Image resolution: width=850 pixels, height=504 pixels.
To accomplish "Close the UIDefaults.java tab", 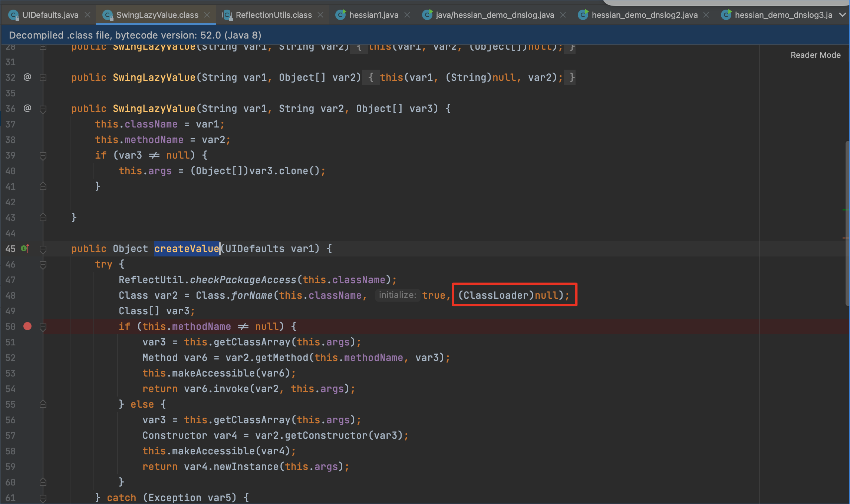I will click(88, 15).
